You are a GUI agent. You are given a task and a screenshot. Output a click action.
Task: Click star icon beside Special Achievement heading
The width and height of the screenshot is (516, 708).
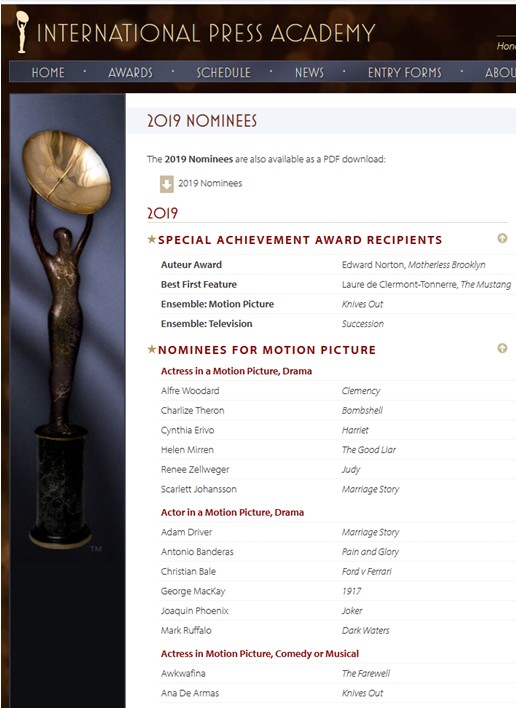point(152,239)
